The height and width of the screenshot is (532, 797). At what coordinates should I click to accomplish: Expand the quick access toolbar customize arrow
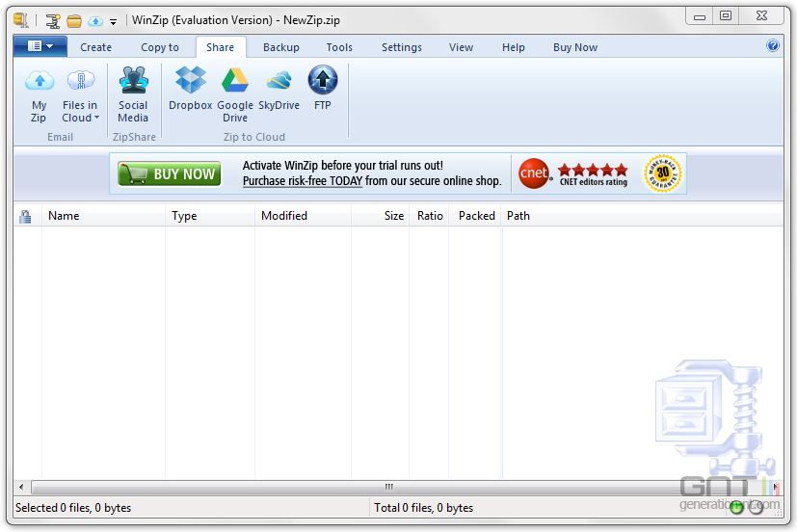coord(114,21)
